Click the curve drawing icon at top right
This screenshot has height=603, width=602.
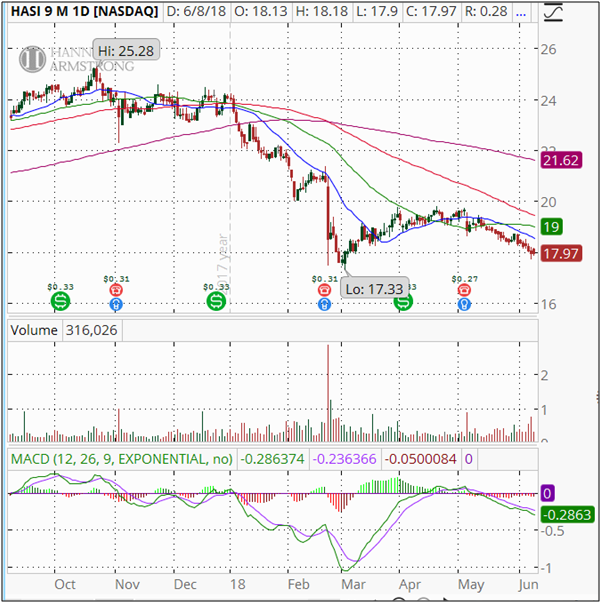point(553,12)
